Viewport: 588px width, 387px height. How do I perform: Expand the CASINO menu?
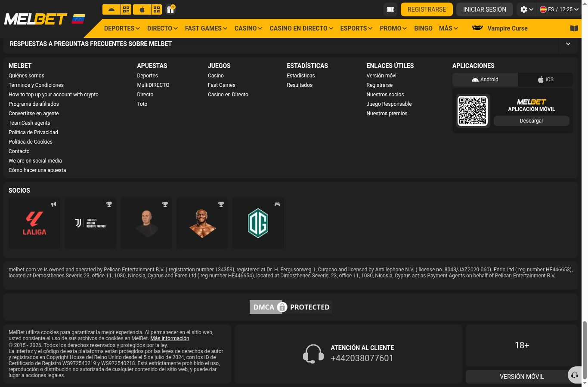pyautogui.click(x=248, y=28)
